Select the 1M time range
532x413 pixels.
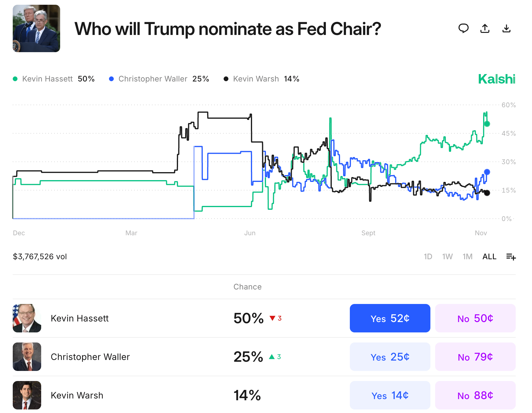[467, 257]
